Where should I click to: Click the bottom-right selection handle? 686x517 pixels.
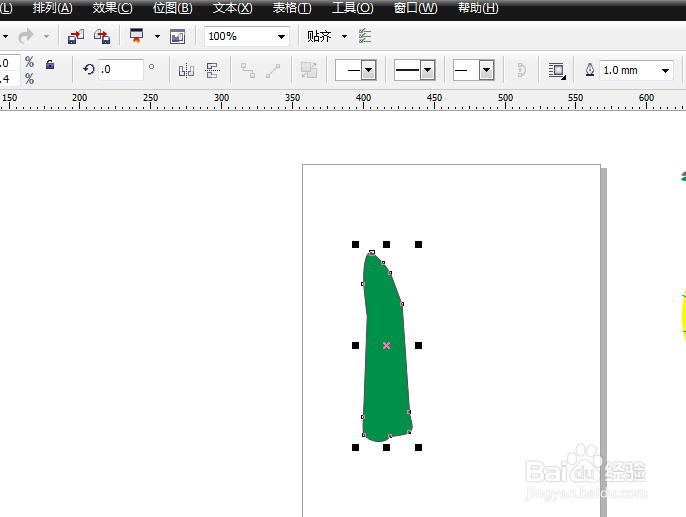(x=418, y=447)
